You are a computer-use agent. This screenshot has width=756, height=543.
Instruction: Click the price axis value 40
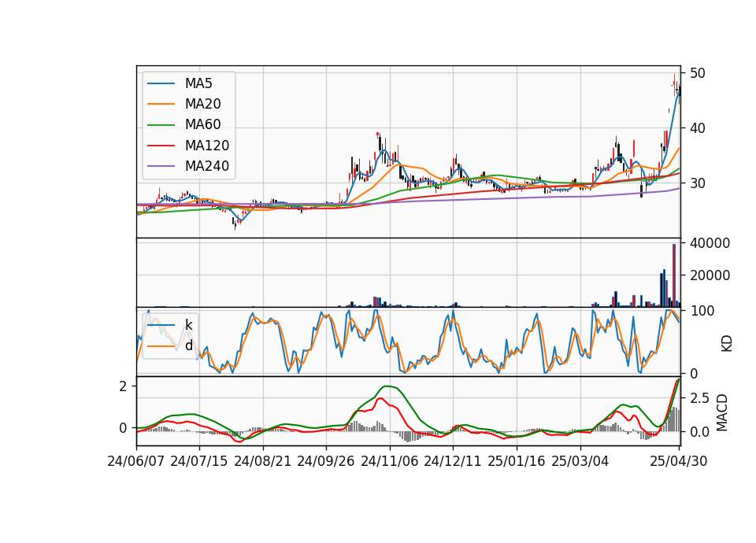697,128
